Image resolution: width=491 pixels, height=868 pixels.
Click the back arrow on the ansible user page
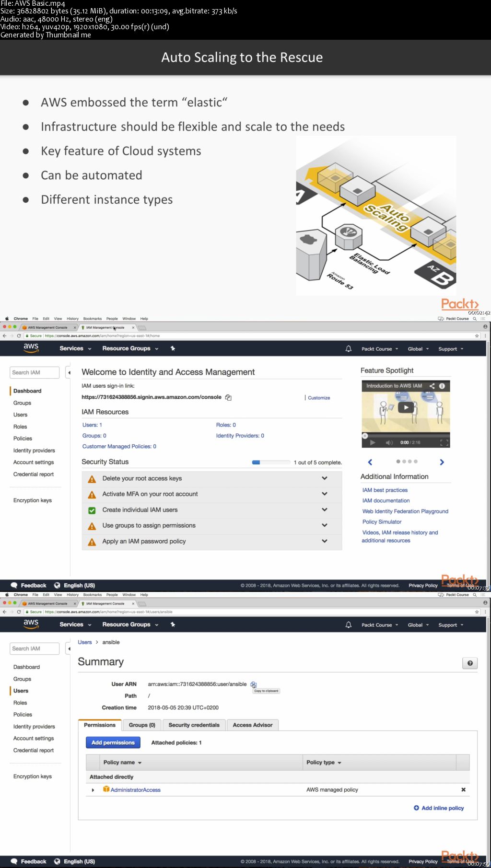4,612
